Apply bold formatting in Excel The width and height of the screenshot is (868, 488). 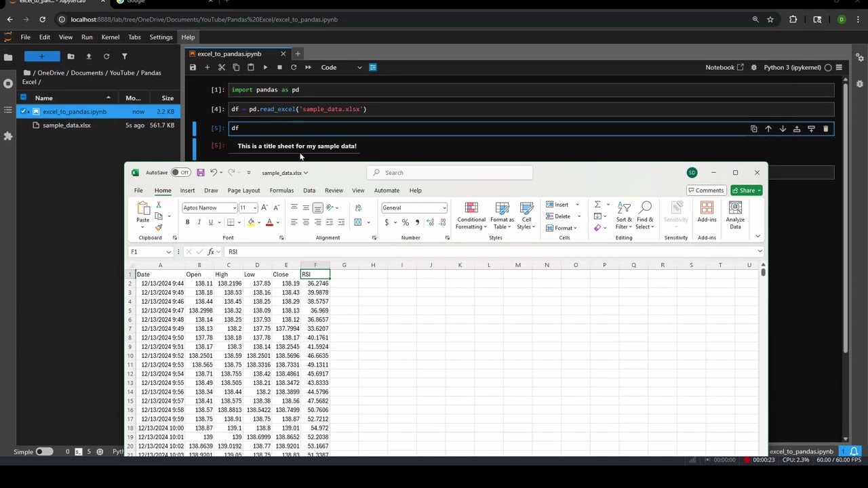click(188, 222)
